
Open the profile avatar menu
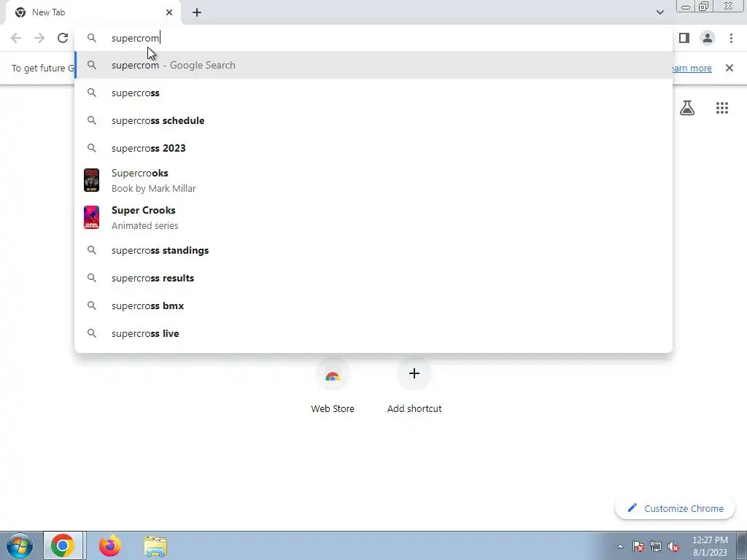[x=708, y=38]
